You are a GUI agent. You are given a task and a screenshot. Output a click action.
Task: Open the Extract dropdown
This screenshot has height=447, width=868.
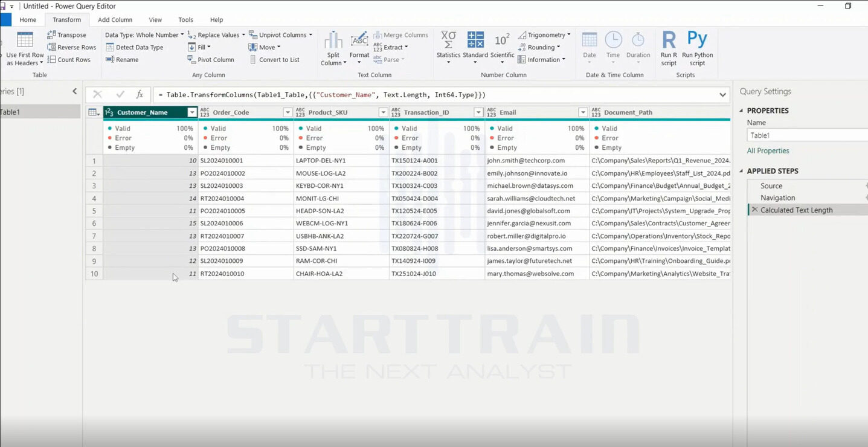tap(390, 47)
